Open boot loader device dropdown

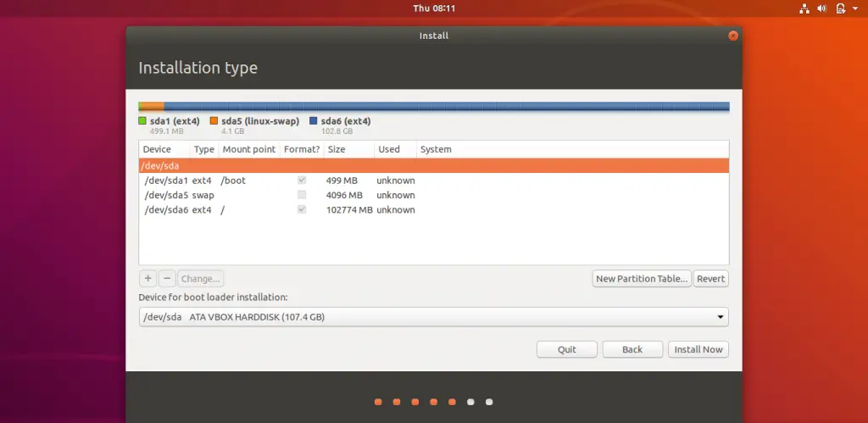[x=433, y=317]
